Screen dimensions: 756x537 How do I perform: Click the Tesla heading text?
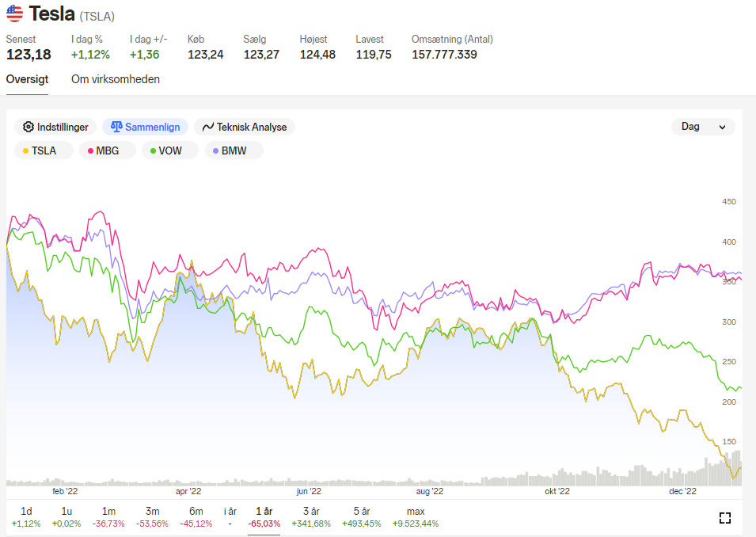pyautogui.click(x=51, y=13)
